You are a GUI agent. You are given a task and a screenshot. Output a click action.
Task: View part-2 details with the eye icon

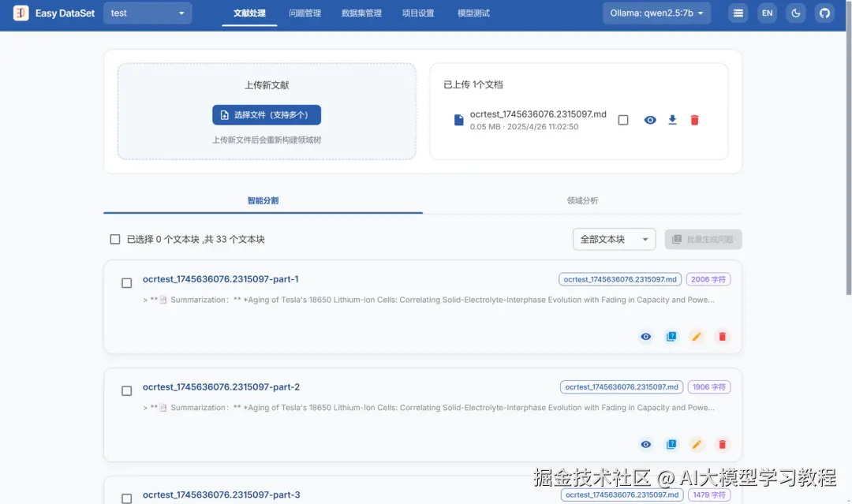(x=645, y=444)
